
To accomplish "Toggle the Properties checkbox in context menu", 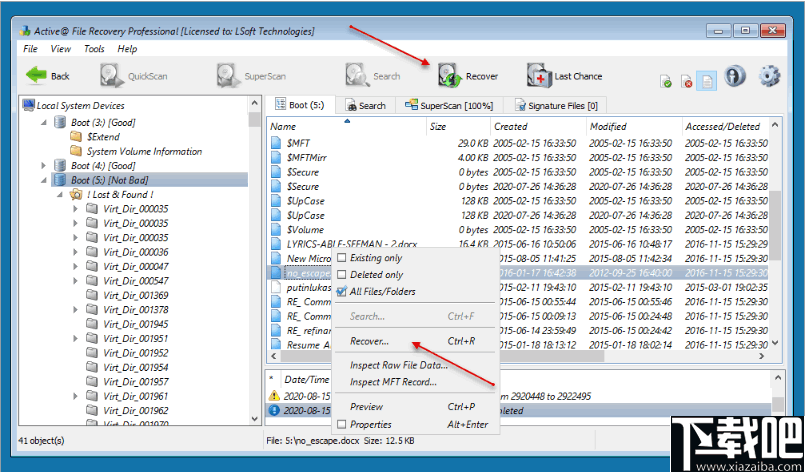I will (341, 424).
